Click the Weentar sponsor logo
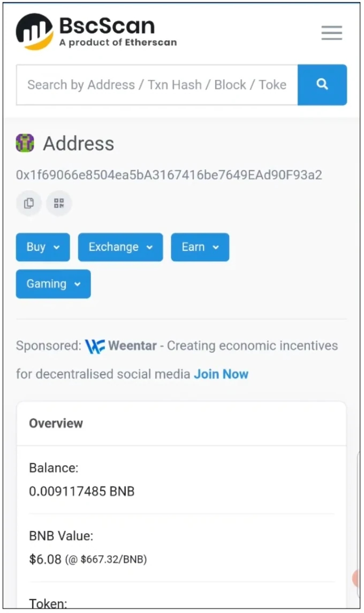 click(x=95, y=346)
